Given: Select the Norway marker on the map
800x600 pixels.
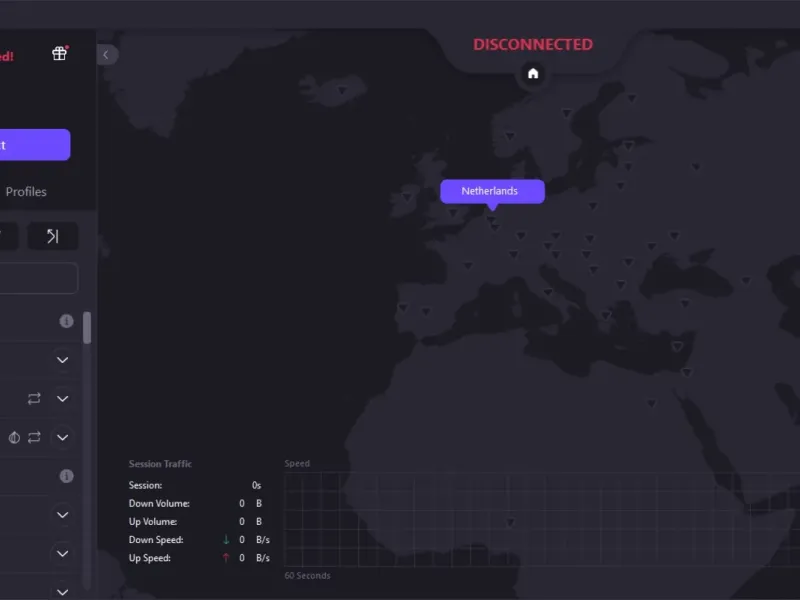Looking at the screenshot, I should pos(510,136).
